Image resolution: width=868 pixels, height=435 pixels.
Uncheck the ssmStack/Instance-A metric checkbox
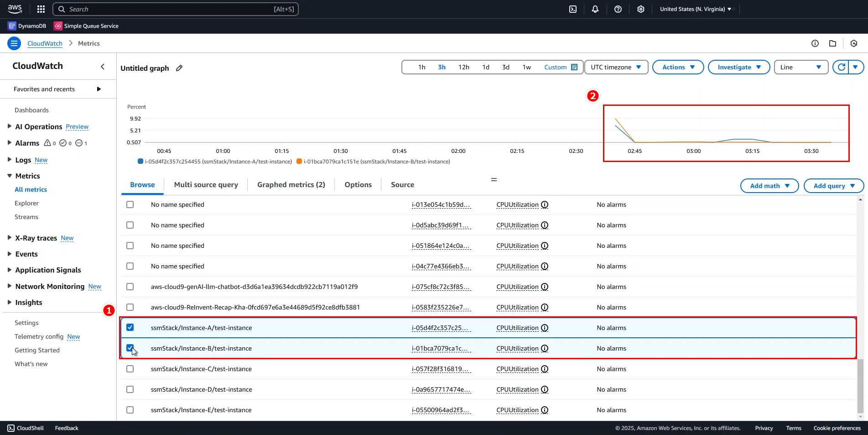pos(130,328)
